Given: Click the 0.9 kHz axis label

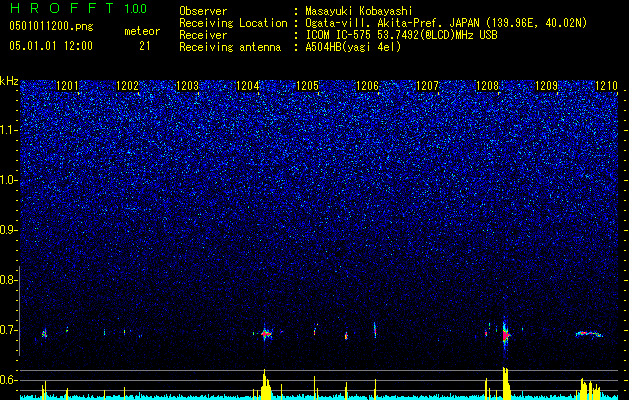Looking at the screenshot, I should coord(7,230).
